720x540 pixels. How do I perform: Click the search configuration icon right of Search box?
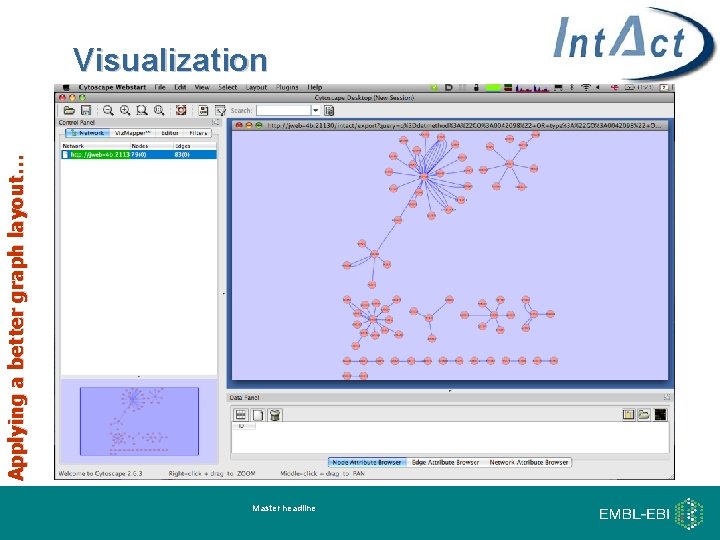[329, 110]
